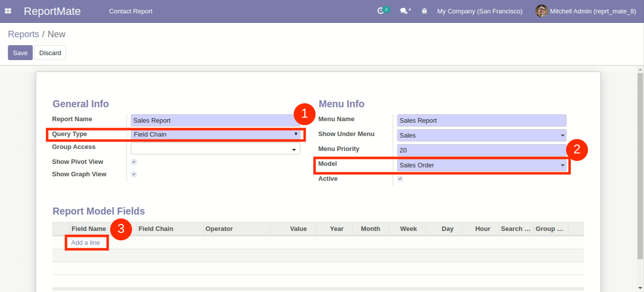Click the debug bug icon
Viewport: 644px width, 292px height.
pos(424,11)
